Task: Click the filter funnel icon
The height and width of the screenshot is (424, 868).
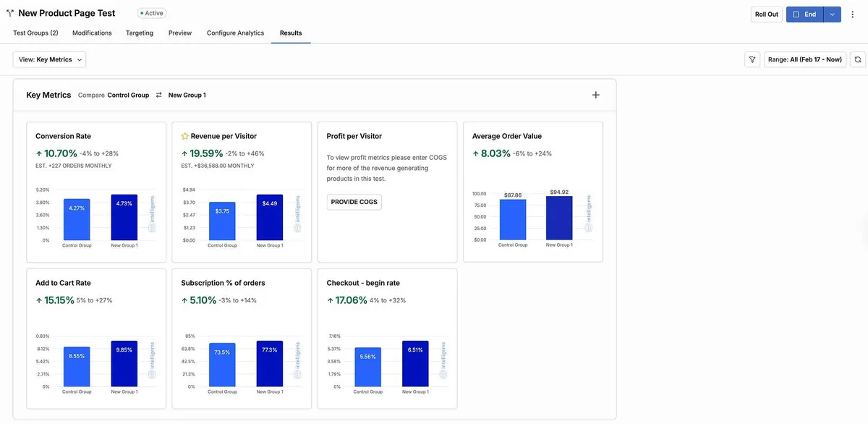Action: tap(752, 59)
